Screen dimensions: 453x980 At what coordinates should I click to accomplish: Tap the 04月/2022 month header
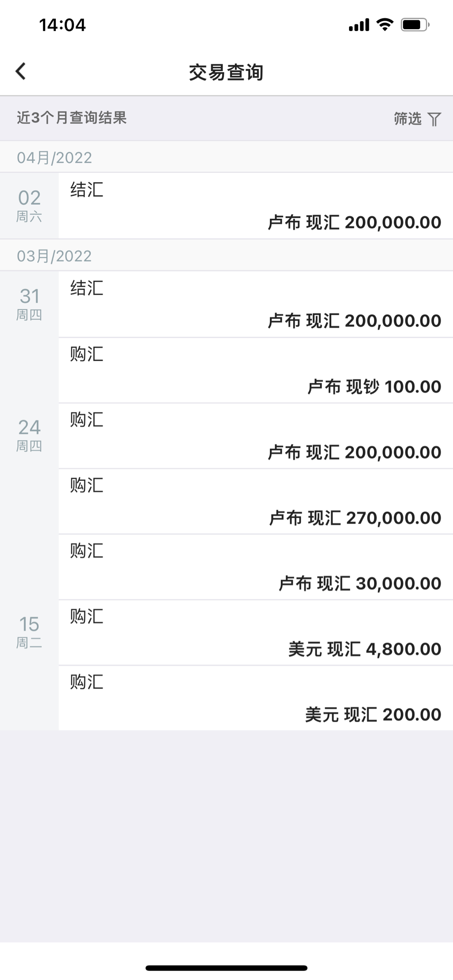54,158
